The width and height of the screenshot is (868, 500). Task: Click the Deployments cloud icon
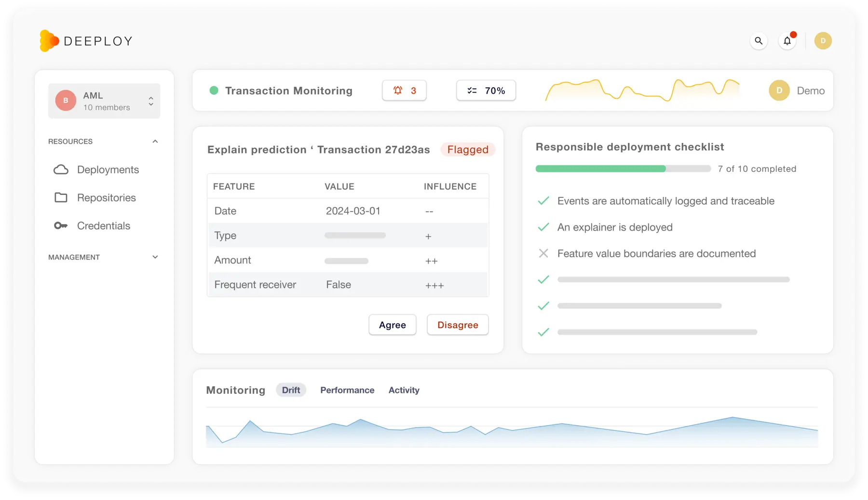click(61, 169)
